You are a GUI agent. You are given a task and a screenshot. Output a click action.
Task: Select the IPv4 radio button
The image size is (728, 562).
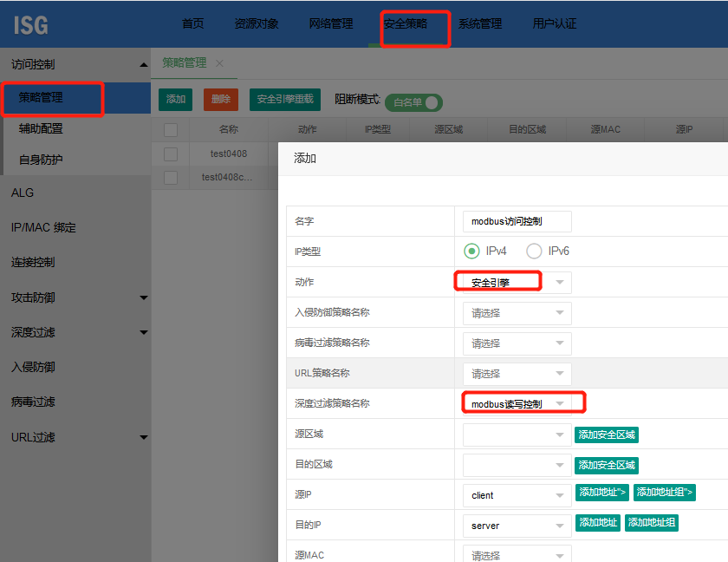(471, 252)
